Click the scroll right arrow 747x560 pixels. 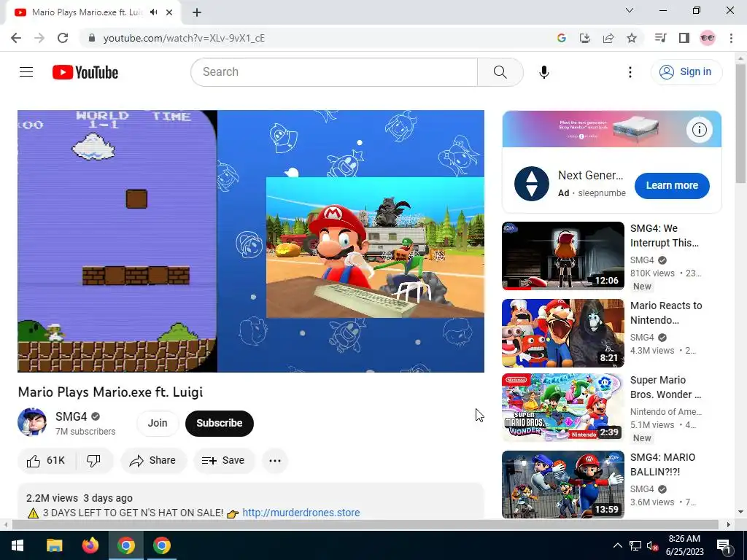tap(729, 525)
